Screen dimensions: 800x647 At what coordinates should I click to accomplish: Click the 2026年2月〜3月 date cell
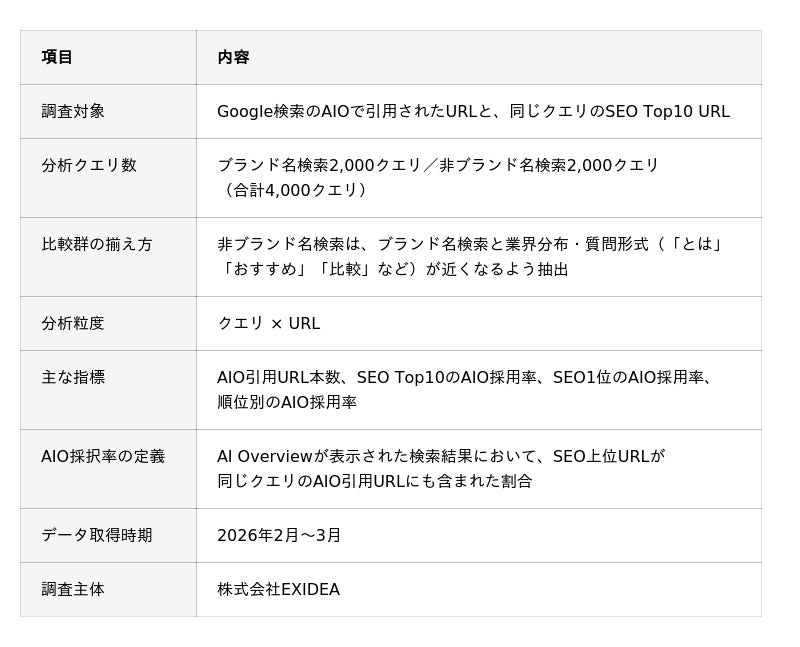pyautogui.click(x=279, y=535)
